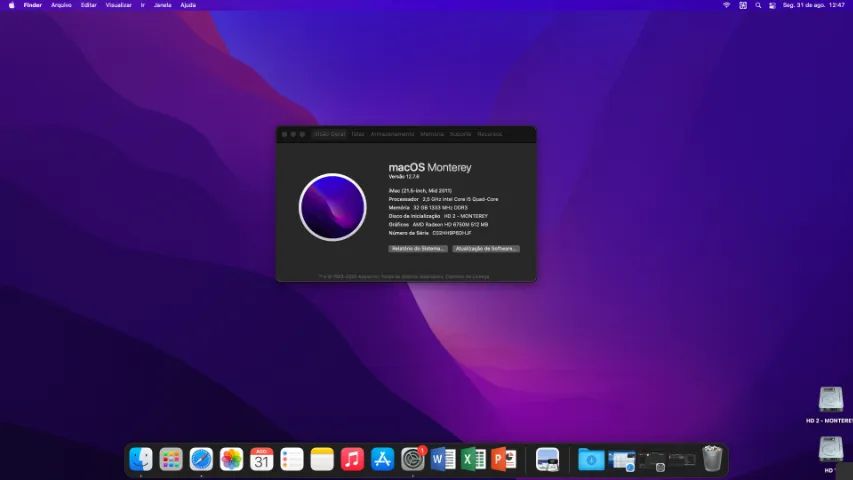Click the macOS Monterey logo image
Viewport: 853px width, 480px height.
point(332,207)
